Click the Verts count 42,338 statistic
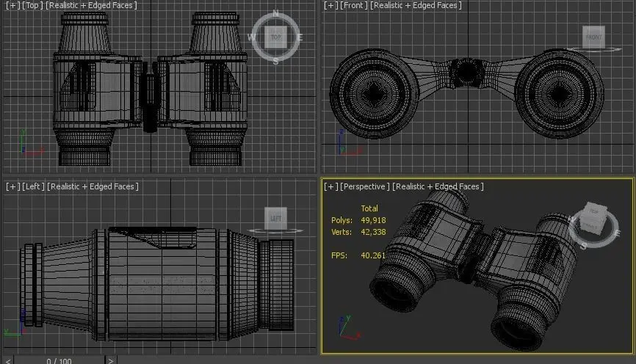This screenshot has height=364, width=636. [x=373, y=232]
